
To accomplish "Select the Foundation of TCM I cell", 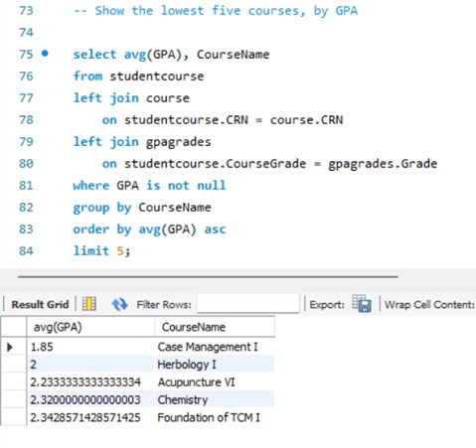I will (x=215, y=417).
